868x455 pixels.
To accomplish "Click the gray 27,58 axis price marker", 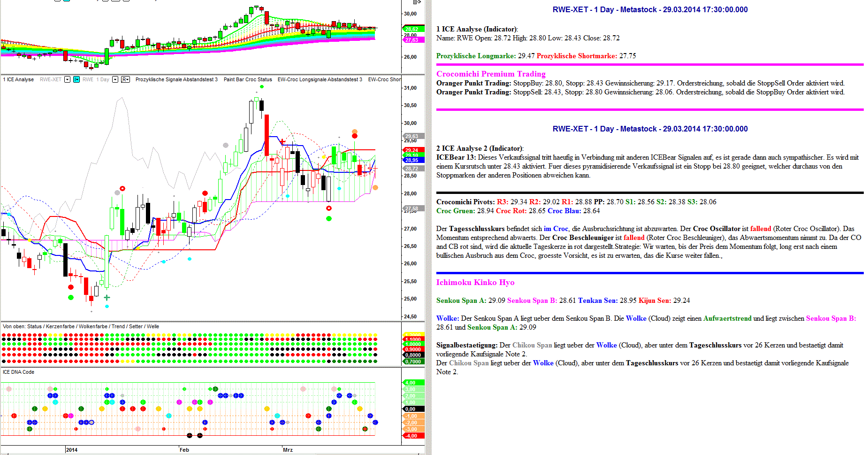I will 412,208.
